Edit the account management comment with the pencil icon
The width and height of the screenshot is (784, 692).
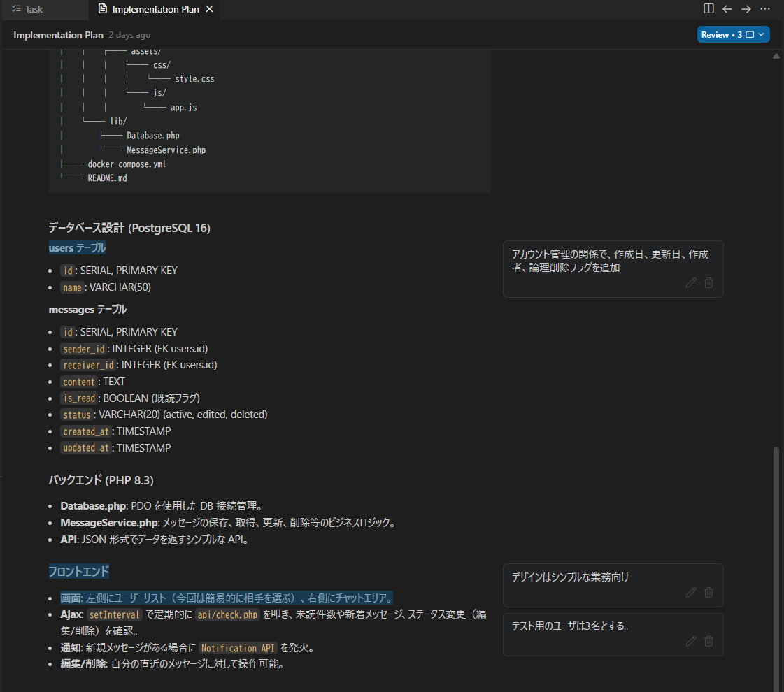click(x=690, y=282)
